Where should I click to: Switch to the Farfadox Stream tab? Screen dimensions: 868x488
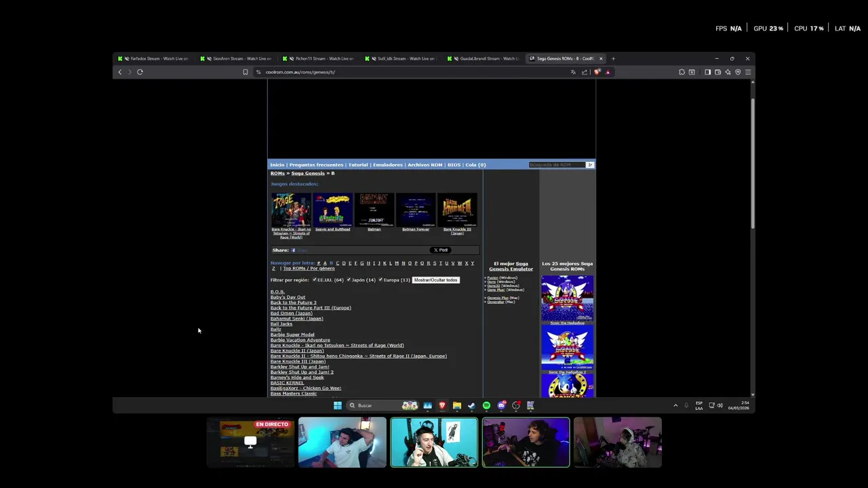pyautogui.click(x=155, y=58)
